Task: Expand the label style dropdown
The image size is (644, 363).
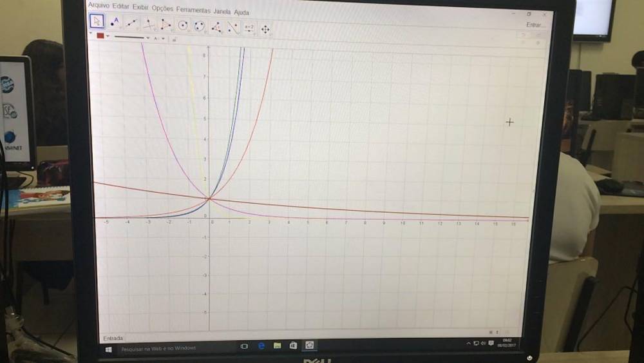Action: pos(163,39)
